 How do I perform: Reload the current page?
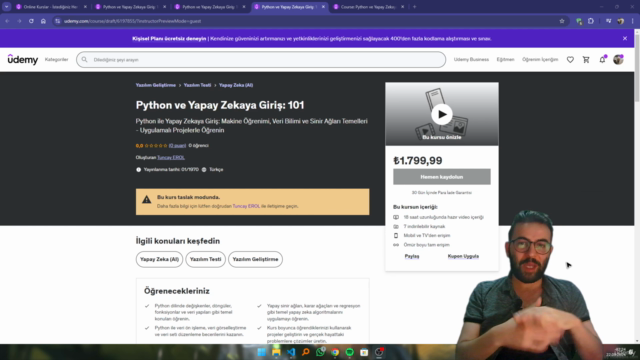coord(31,21)
